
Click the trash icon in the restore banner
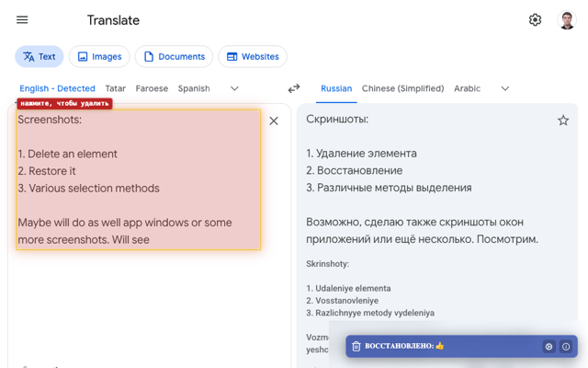click(356, 346)
